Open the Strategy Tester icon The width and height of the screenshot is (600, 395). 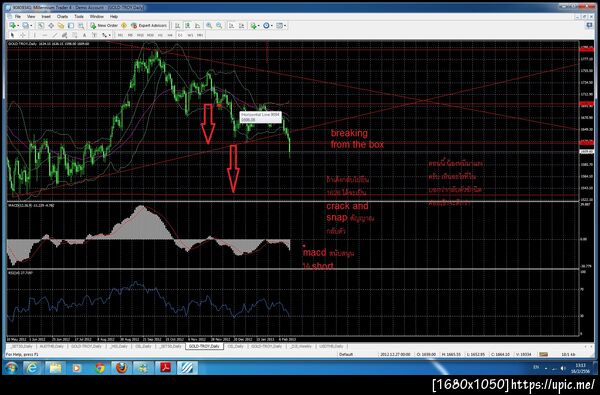tap(81, 26)
